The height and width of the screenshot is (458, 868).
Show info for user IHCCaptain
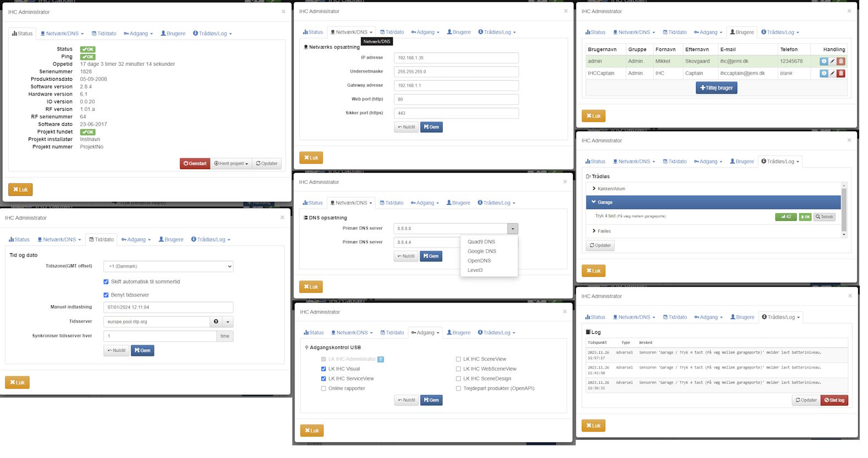click(824, 73)
